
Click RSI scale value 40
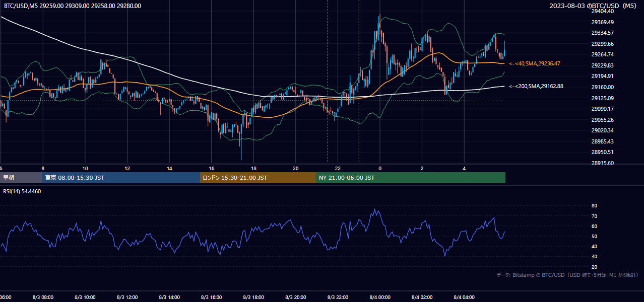594,246
